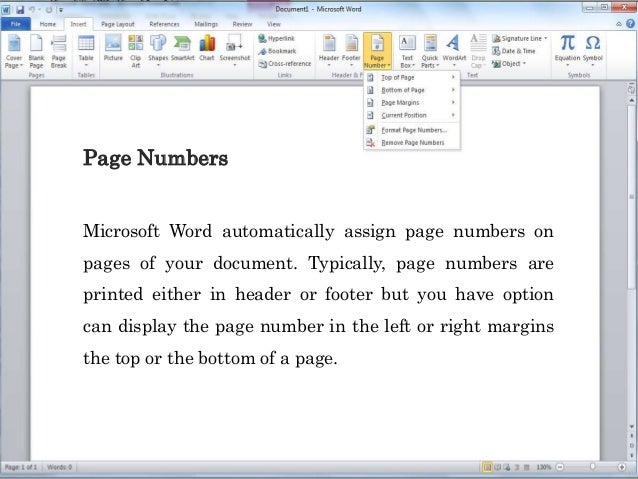Insert a Bookmark
Screen dimensions: 638x479
pos(277,51)
